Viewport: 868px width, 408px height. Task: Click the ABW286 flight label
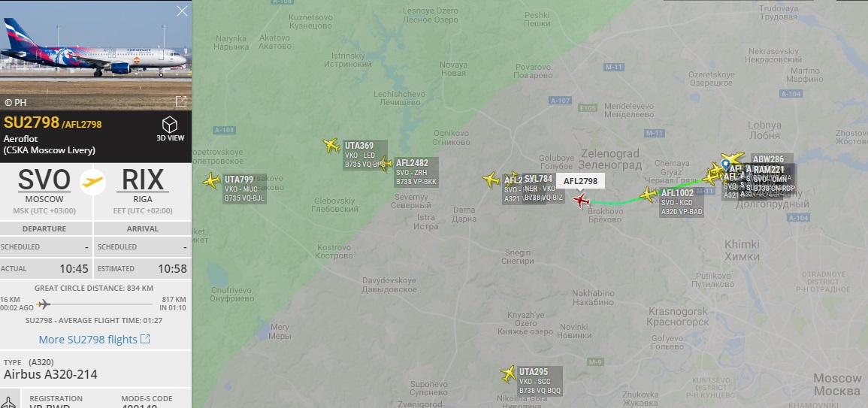[x=768, y=159]
